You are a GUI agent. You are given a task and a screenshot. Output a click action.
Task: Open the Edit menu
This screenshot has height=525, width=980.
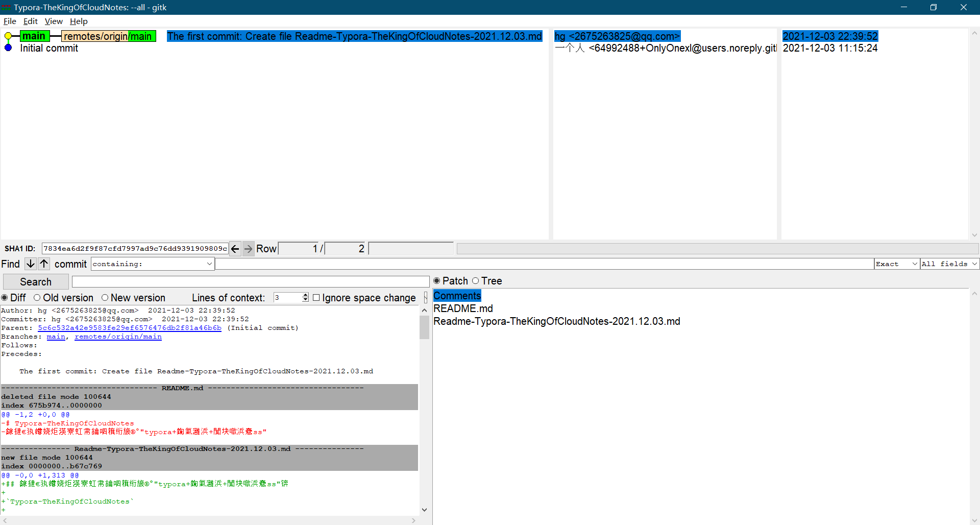point(31,21)
